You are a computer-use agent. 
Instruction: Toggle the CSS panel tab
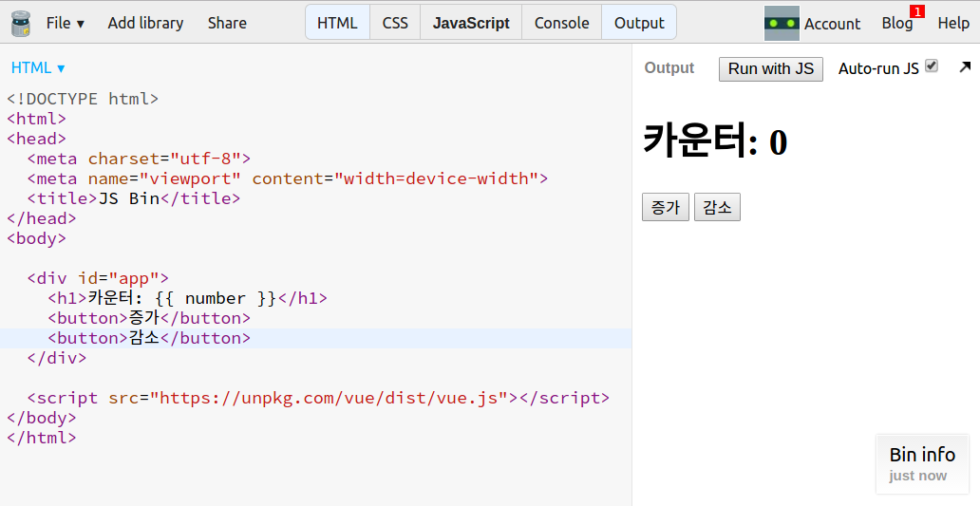pos(395,23)
